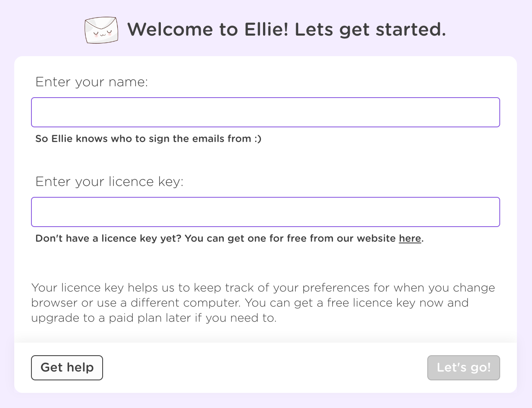Open the "here" link for a free licence
Screen dimensions: 532x408
pyautogui.click(x=410, y=238)
